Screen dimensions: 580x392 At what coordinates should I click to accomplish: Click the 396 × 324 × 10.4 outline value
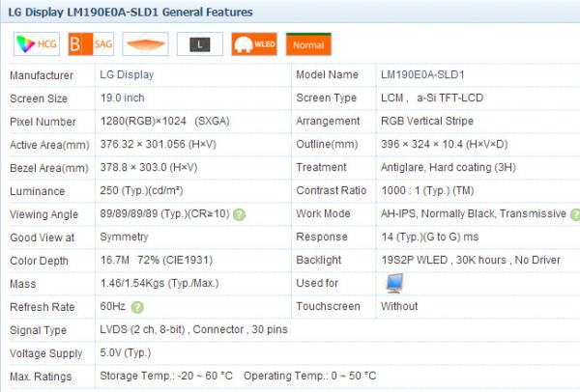point(445,144)
